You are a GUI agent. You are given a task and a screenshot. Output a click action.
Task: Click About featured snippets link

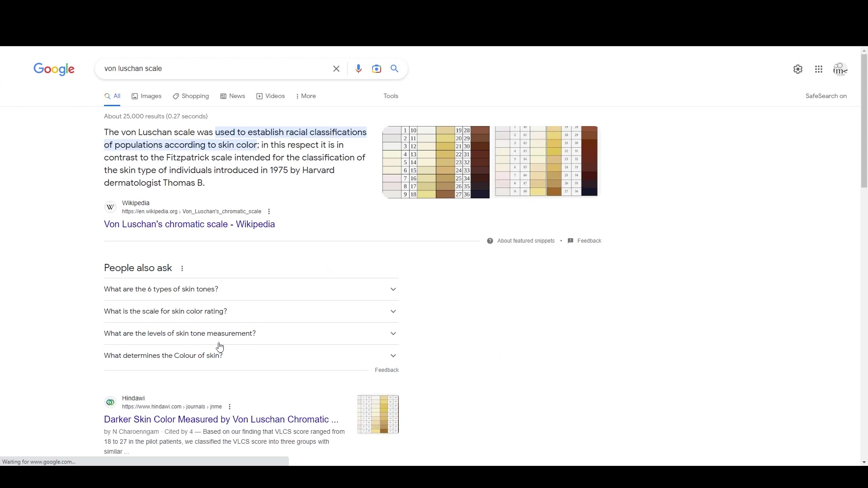click(526, 241)
